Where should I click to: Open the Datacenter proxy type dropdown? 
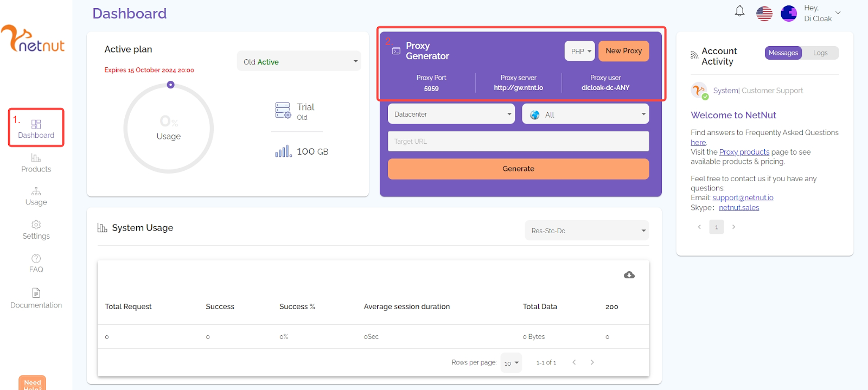point(451,114)
